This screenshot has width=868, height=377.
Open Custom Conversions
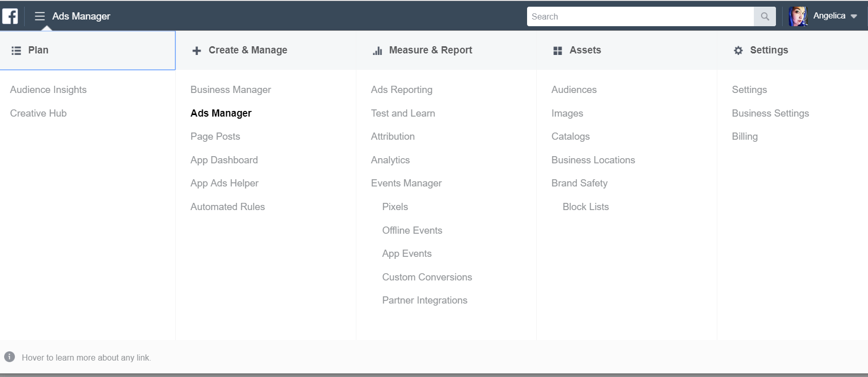pos(427,277)
